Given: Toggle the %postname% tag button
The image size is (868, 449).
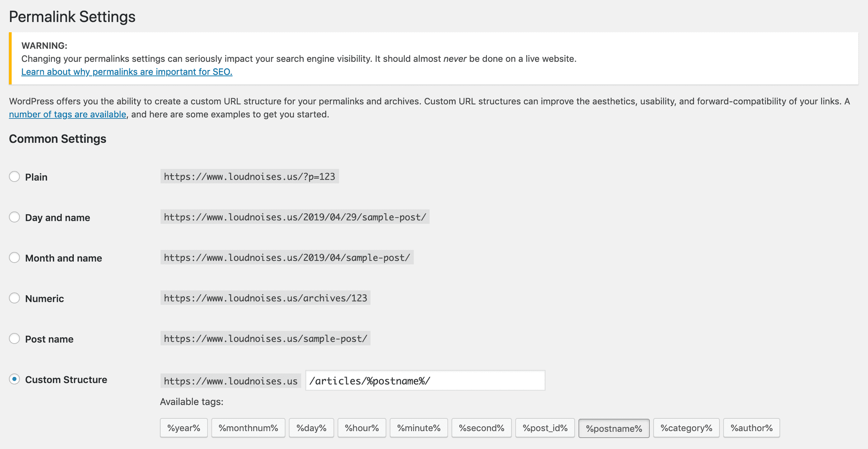Looking at the screenshot, I should [614, 428].
